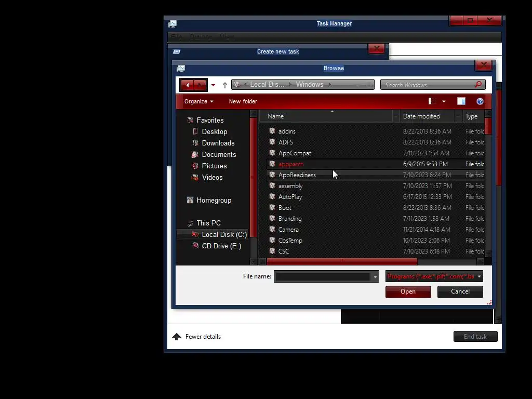Open Date modified filter dropdown
Viewport: 532px width, 399px height.
click(458, 116)
